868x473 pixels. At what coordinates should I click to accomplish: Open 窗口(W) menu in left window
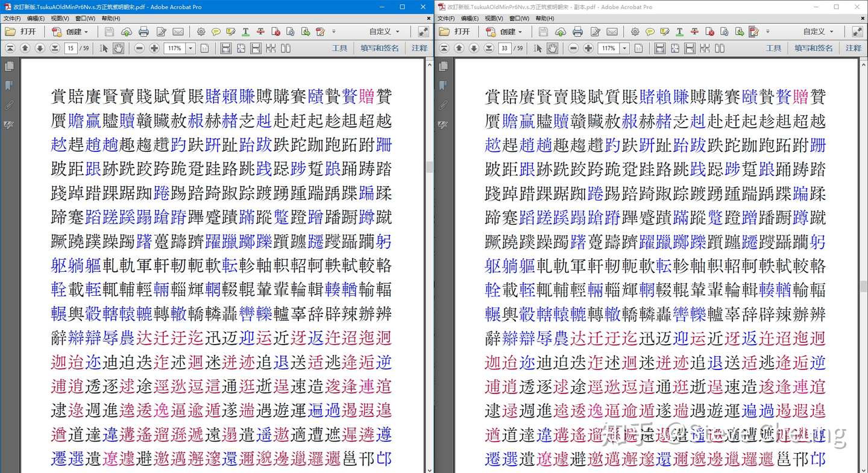pyautogui.click(x=84, y=19)
